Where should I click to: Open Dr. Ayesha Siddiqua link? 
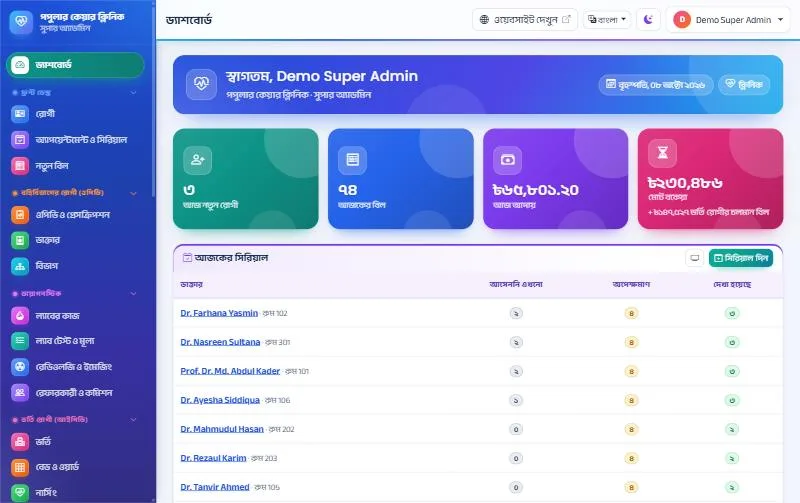220,400
